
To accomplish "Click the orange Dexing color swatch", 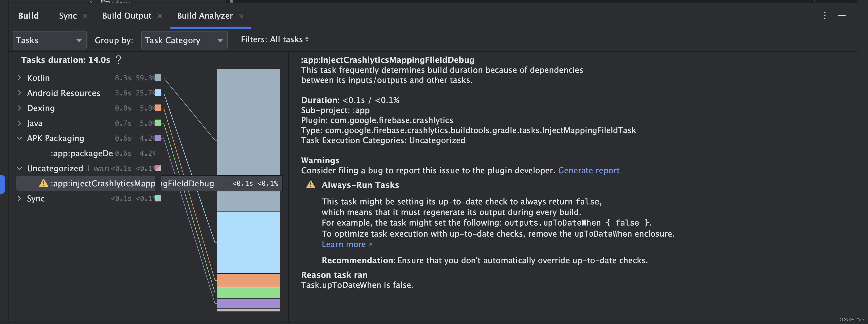I will pos(158,108).
